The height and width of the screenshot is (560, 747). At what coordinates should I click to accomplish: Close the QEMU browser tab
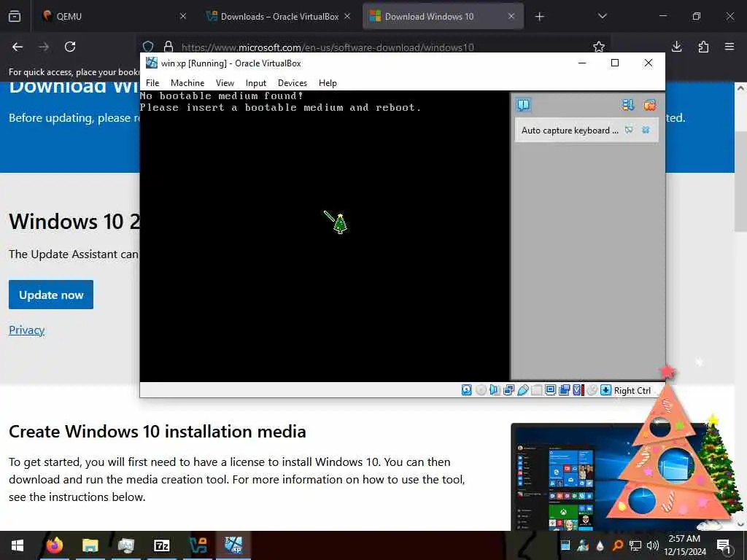(183, 16)
